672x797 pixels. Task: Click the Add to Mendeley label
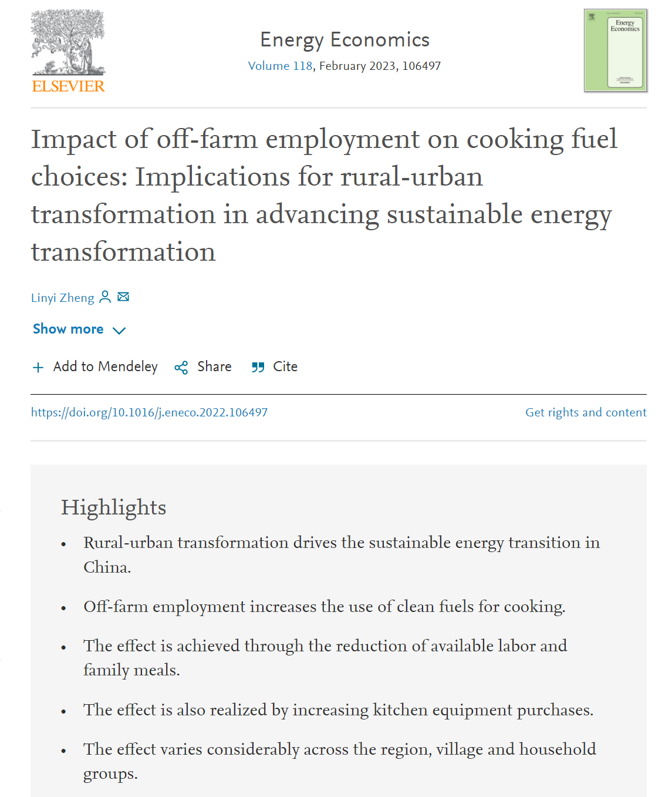tap(106, 366)
